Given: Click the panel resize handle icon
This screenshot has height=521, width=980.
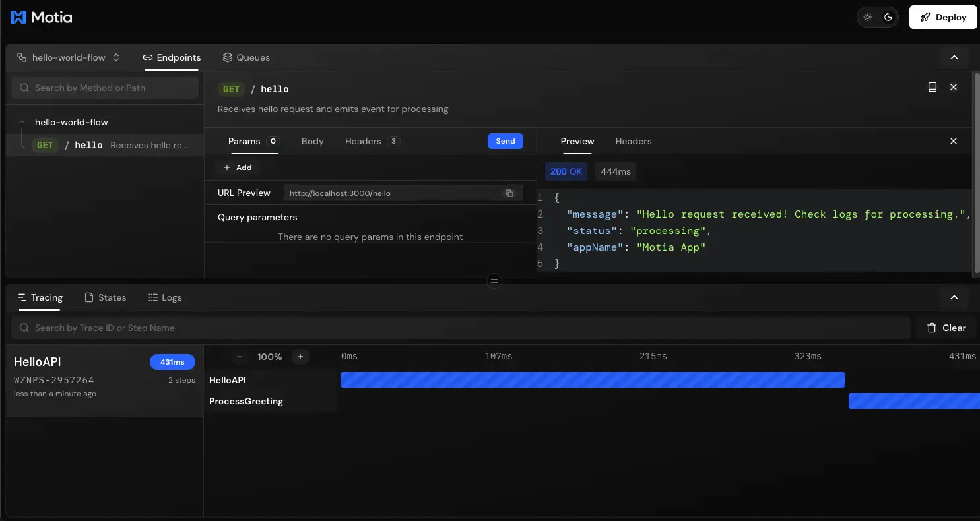Looking at the screenshot, I should point(494,281).
